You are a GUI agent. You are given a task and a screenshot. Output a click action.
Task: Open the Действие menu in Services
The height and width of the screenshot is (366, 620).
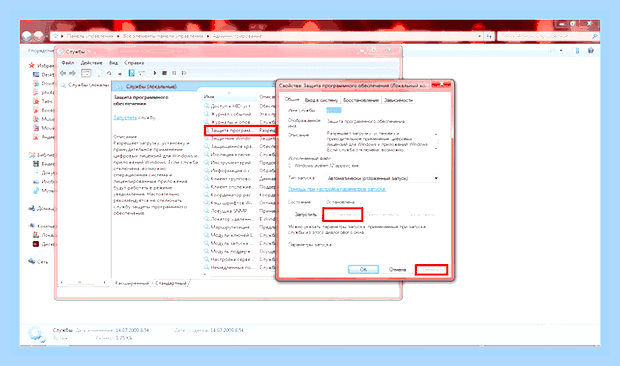coord(91,63)
